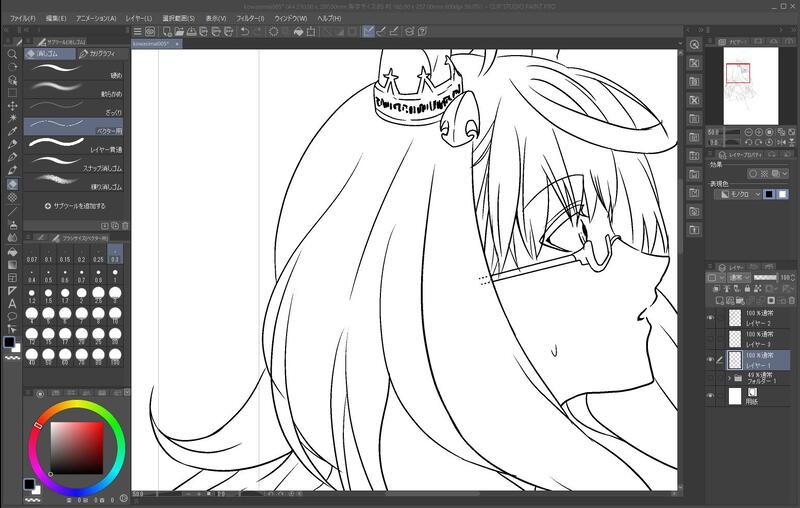Select brush size 0.07 preset

click(x=32, y=255)
